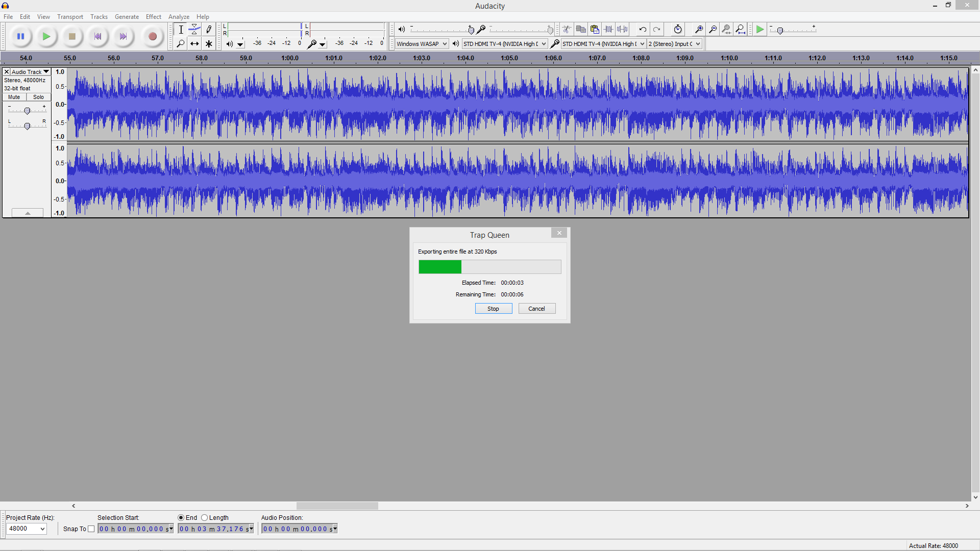This screenshot has height=551, width=980.
Task: Click the Silence audio icon
Action: pos(622,29)
